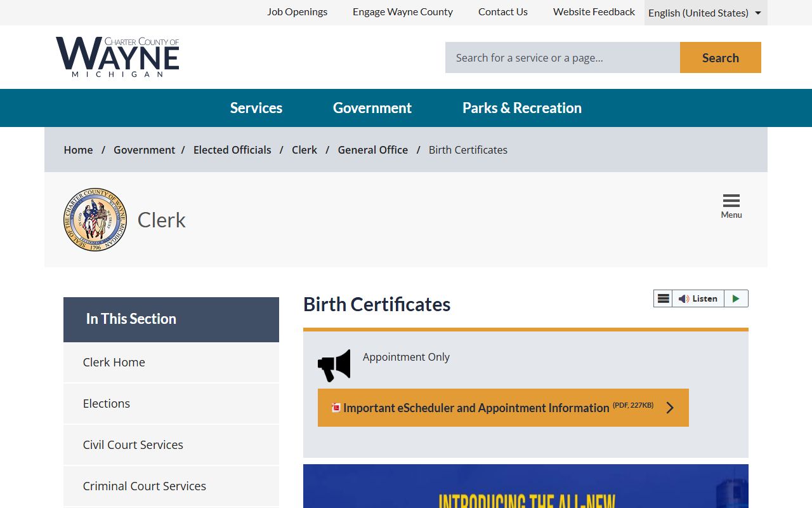
Task: Go to the Home breadcrumb
Action: tap(78, 150)
